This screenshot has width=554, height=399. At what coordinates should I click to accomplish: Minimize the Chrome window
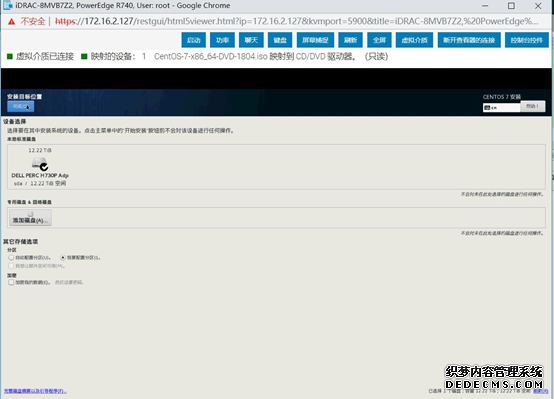(485, 6)
